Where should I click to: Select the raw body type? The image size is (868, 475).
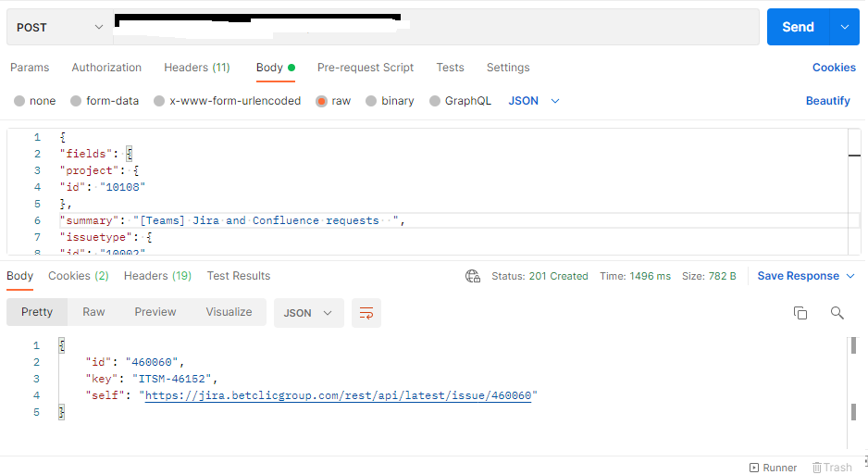point(333,101)
